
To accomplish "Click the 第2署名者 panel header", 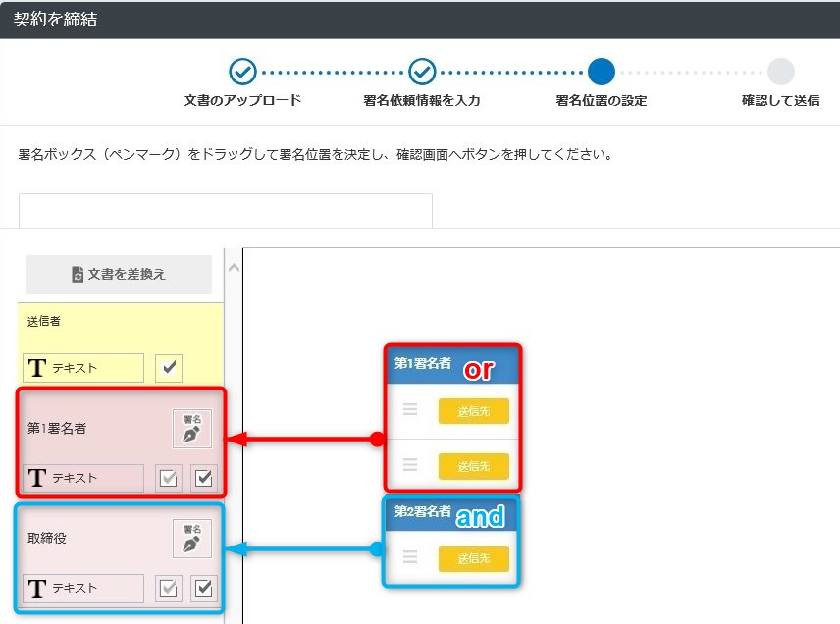I will [450, 513].
